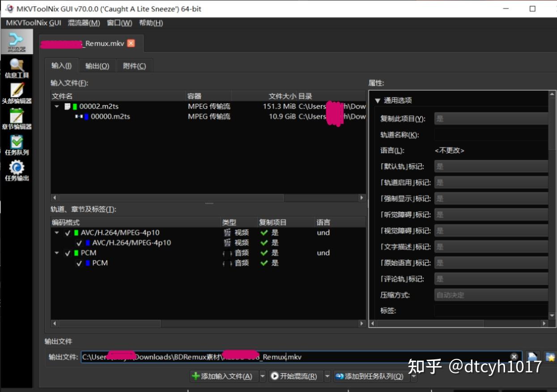
Task: Open dropdown arrow next to 添加输入文件
Action: pos(262,376)
